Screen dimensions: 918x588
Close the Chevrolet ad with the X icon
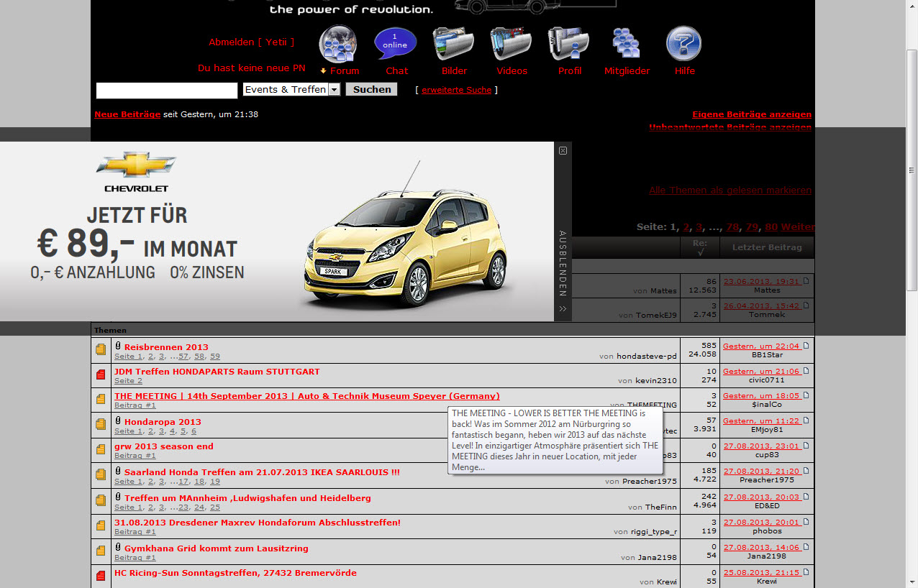[x=563, y=150]
